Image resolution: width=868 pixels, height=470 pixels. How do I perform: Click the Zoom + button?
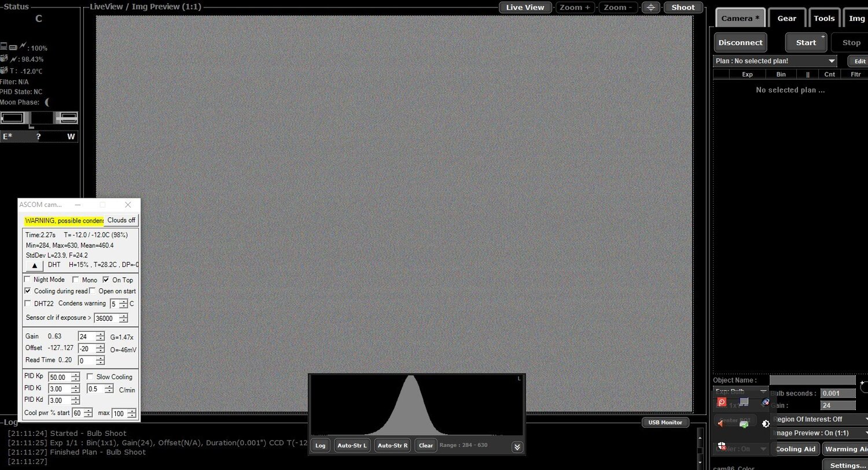(575, 8)
